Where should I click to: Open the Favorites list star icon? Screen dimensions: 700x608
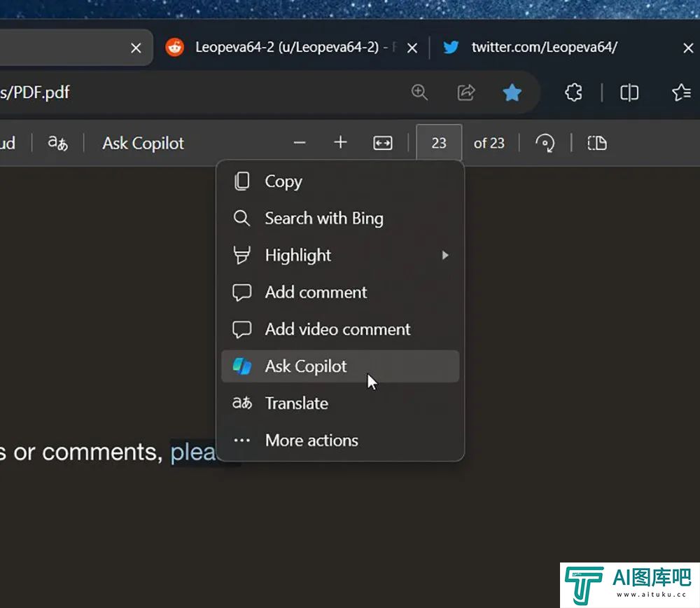(x=681, y=93)
